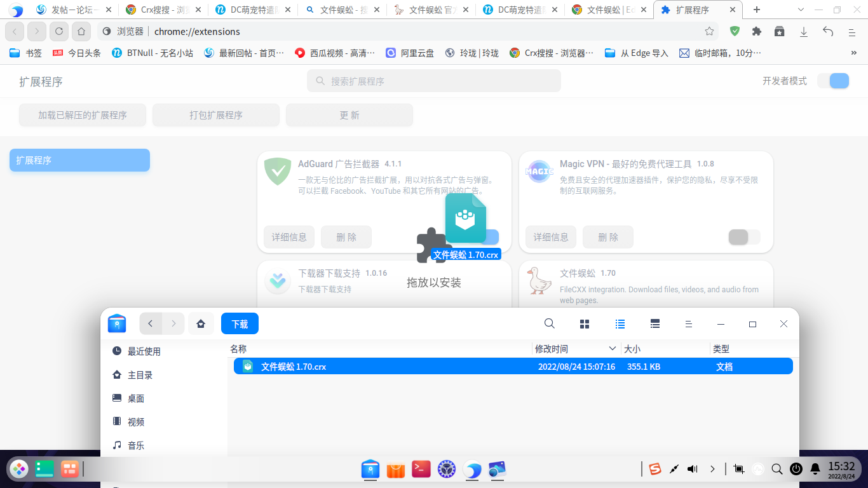This screenshot has height=488, width=868.
Task: Click the 加载已解压的扩展程序 button
Action: 82,115
